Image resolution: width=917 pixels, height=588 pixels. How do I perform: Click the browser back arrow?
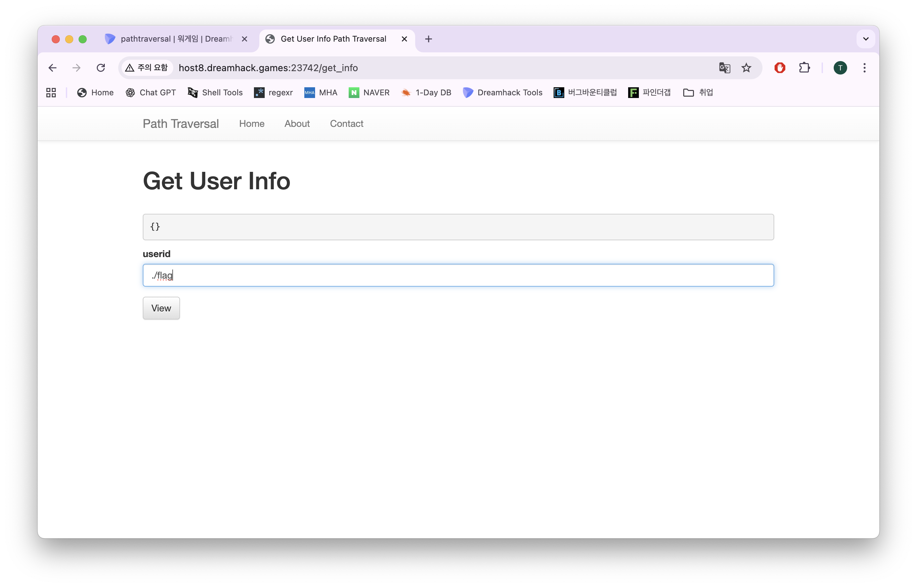pyautogui.click(x=52, y=68)
